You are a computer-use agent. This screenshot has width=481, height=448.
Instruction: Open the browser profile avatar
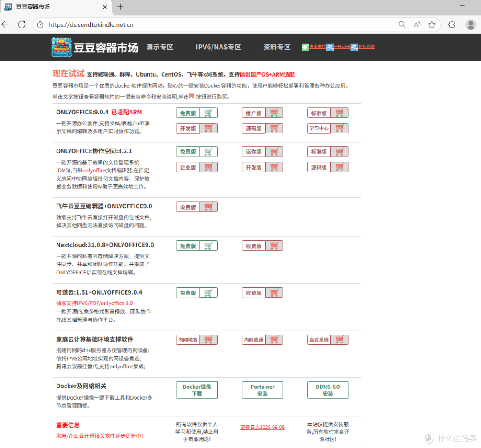pyautogui.click(x=471, y=24)
